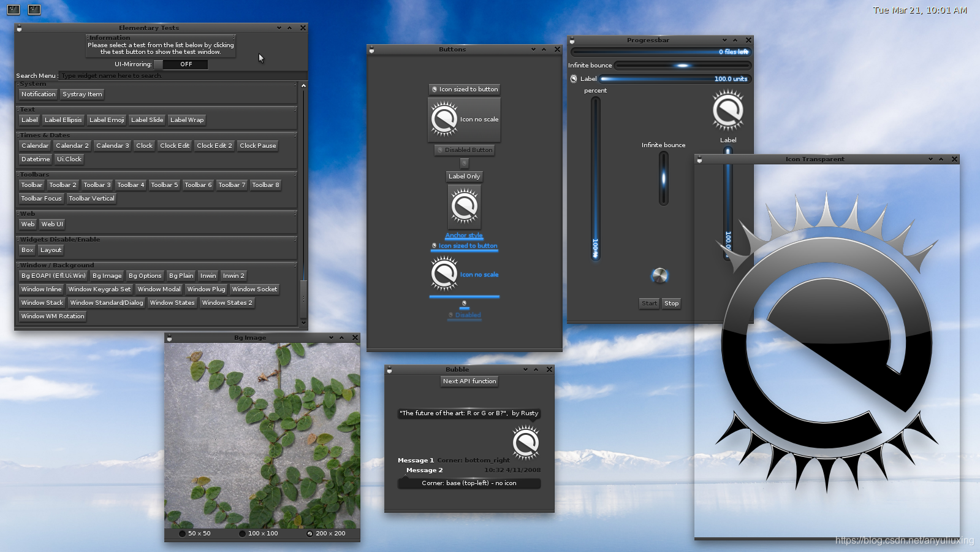980x552 pixels.
Task: Click the Next API function button
Action: (x=469, y=381)
